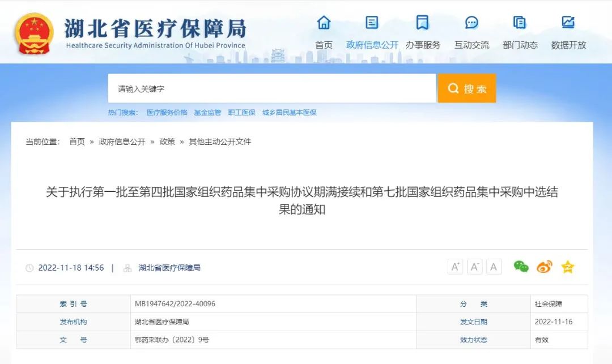
Task: Click the 部门动态 news icon
Action: [x=520, y=23]
